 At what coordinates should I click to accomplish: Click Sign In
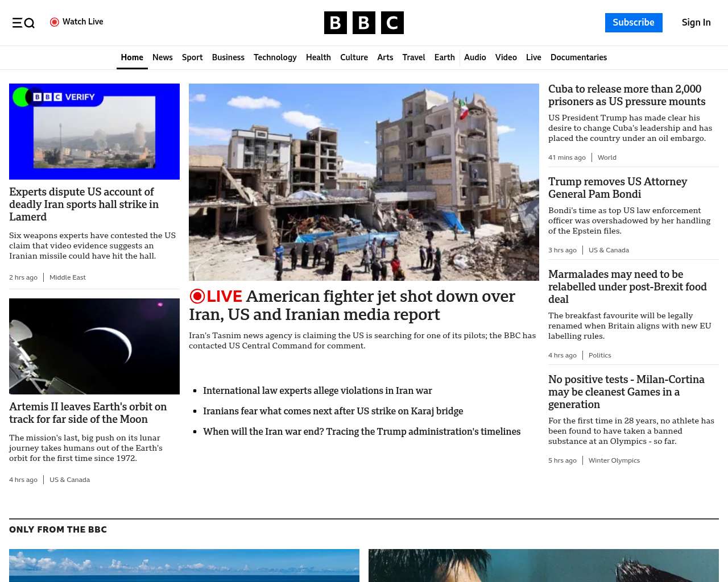pos(696,23)
